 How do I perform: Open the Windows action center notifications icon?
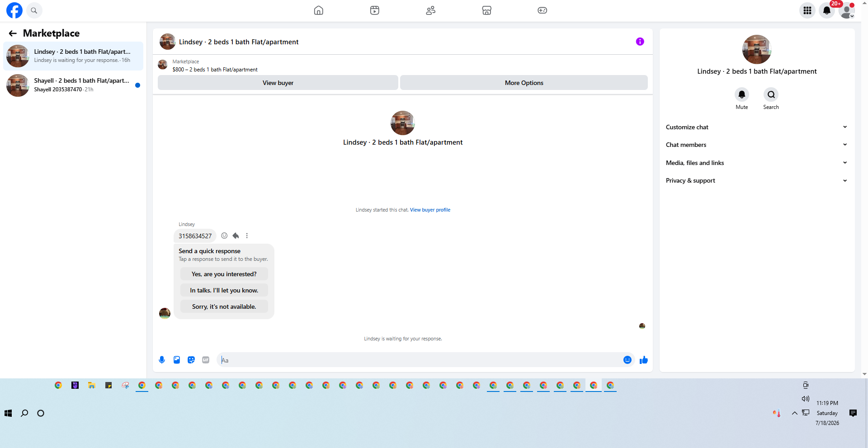(x=853, y=413)
